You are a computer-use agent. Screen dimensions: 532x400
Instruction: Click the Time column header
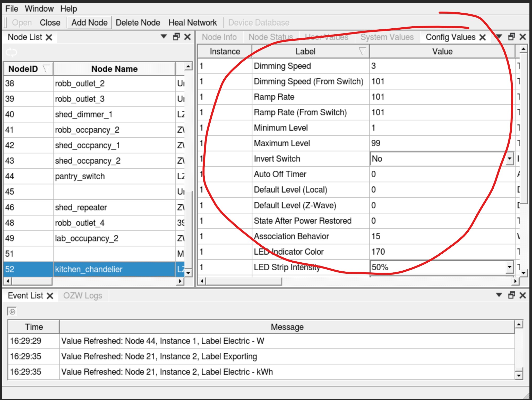(34, 327)
